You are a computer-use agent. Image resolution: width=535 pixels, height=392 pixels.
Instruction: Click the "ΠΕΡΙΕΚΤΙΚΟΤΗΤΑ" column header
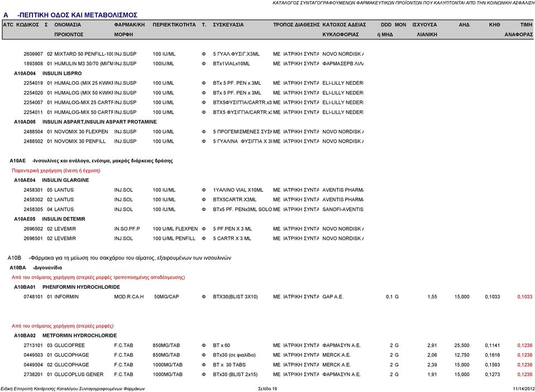[x=174, y=25]
